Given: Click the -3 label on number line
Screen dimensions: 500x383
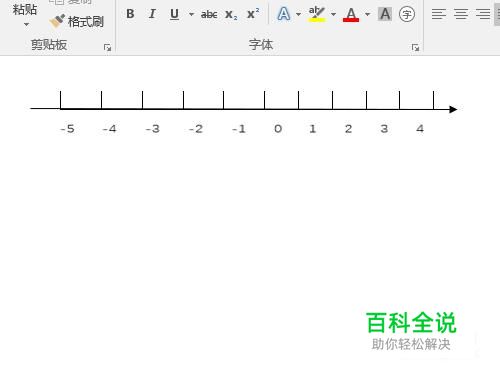Looking at the screenshot, I should click(x=153, y=129).
